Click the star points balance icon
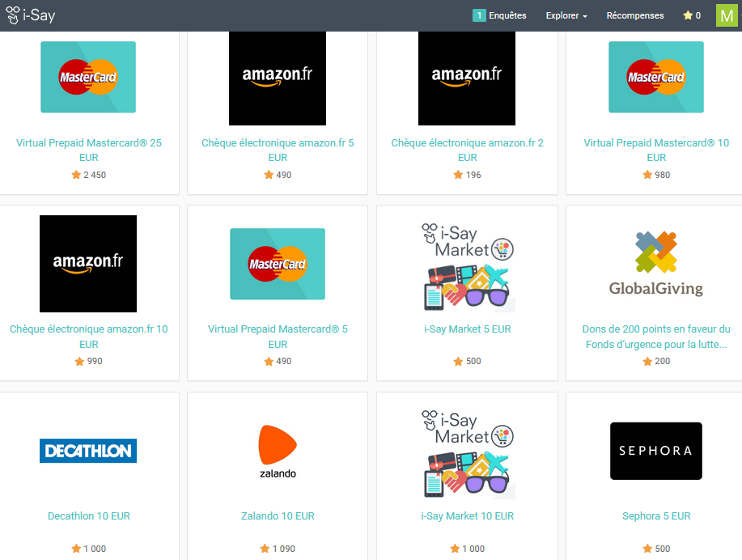Image resolution: width=742 pixels, height=560 pixels. (x=688, y=15)
